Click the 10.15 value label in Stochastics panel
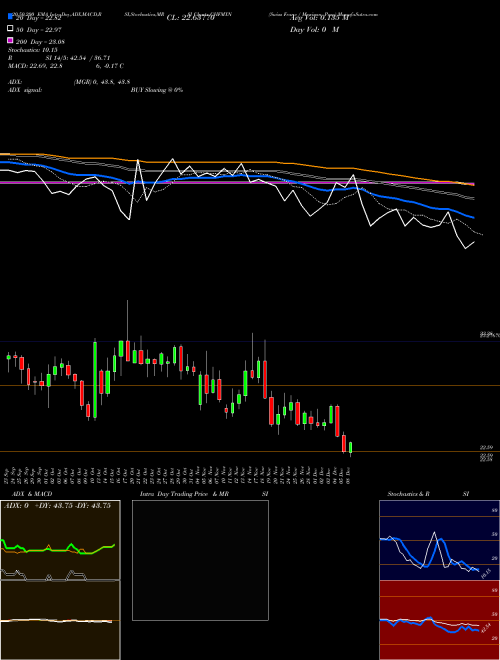500x660 pixels. click(x=486, y=573)
